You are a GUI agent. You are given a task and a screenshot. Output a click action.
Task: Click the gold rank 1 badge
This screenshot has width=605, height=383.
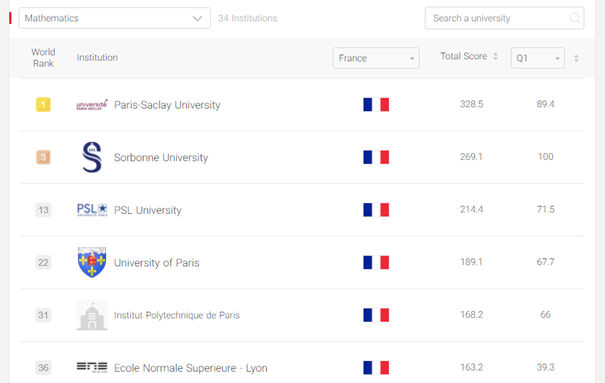click(x=43, y=105)
